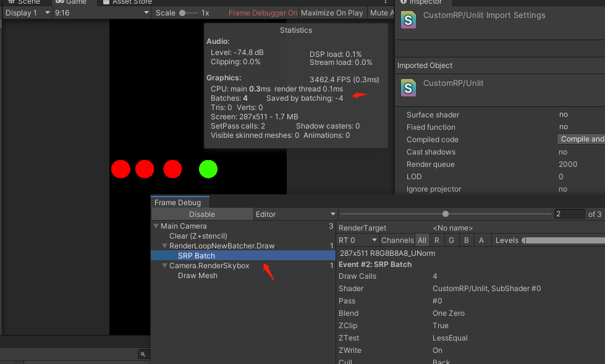The height and width of the screenshot is (364, 605).
Task: Click the Compile and show code button
Action: pos(581,140)
